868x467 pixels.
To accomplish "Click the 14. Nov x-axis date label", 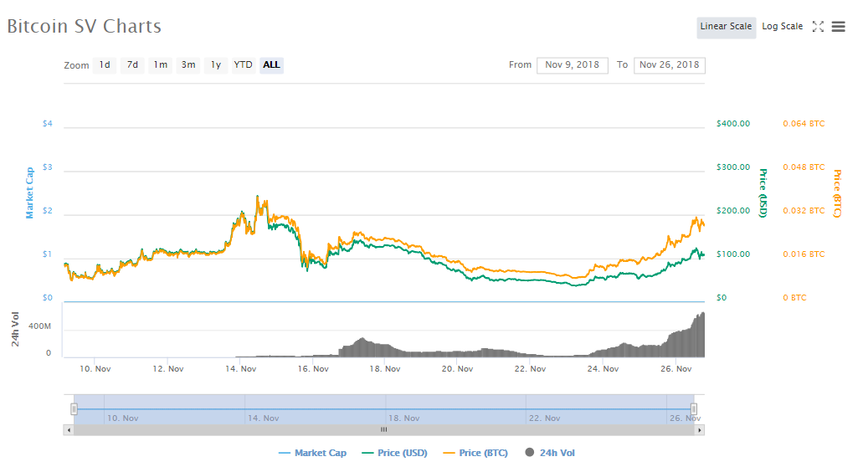I will coord(241,369).
